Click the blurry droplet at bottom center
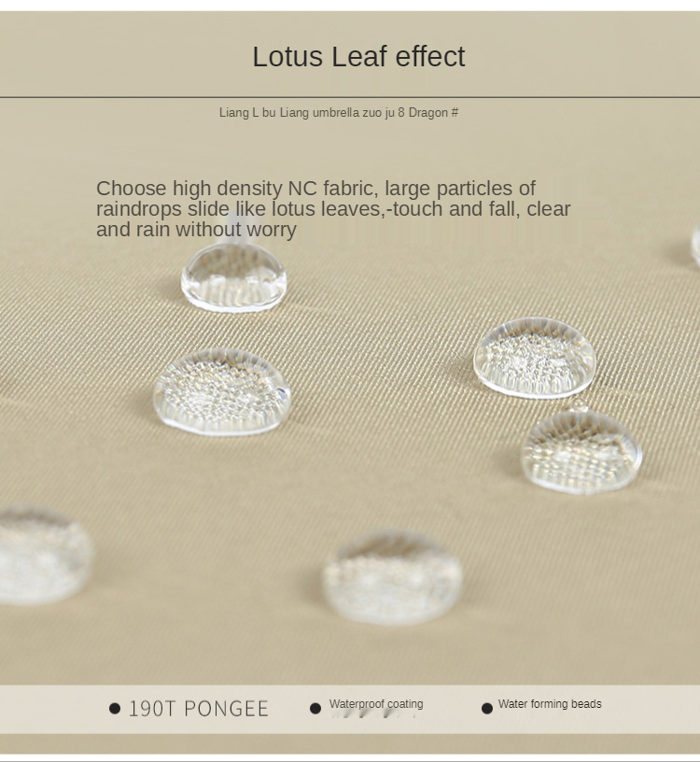This screenshot has width=700, height=762. (x=392, y=577)
